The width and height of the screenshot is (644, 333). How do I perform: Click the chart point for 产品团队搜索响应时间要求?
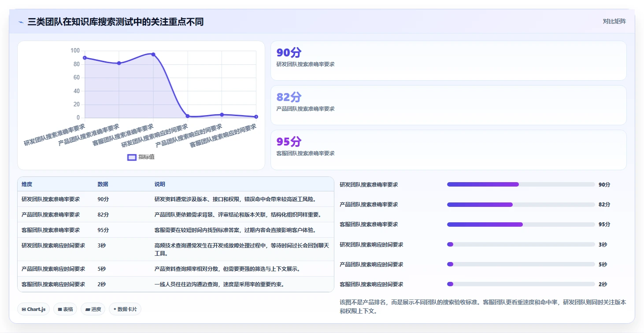pos(222,115)
